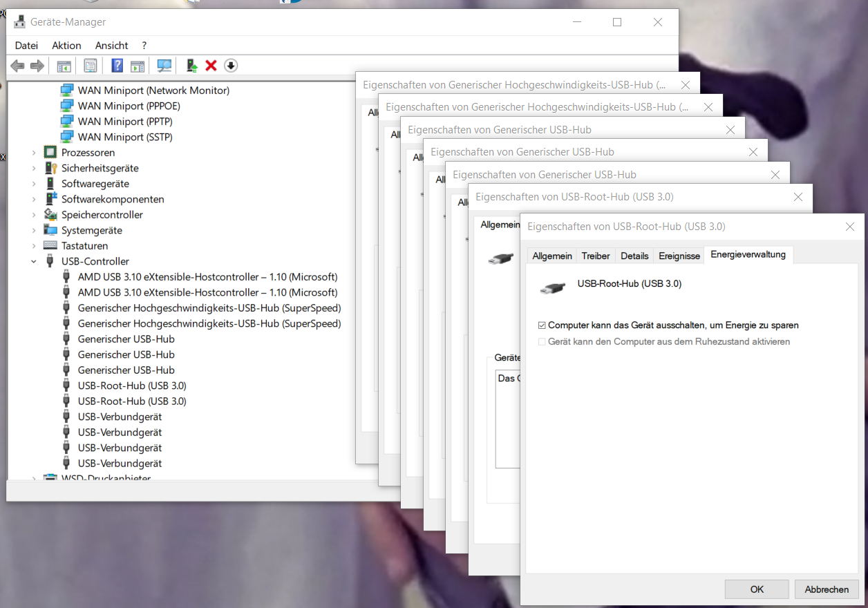This screenshot has height=608, width=868.
Task: Click 'USB-Root-Hub (USB 3.0)' label in front dialog
Action: click(x=630, y=283)
